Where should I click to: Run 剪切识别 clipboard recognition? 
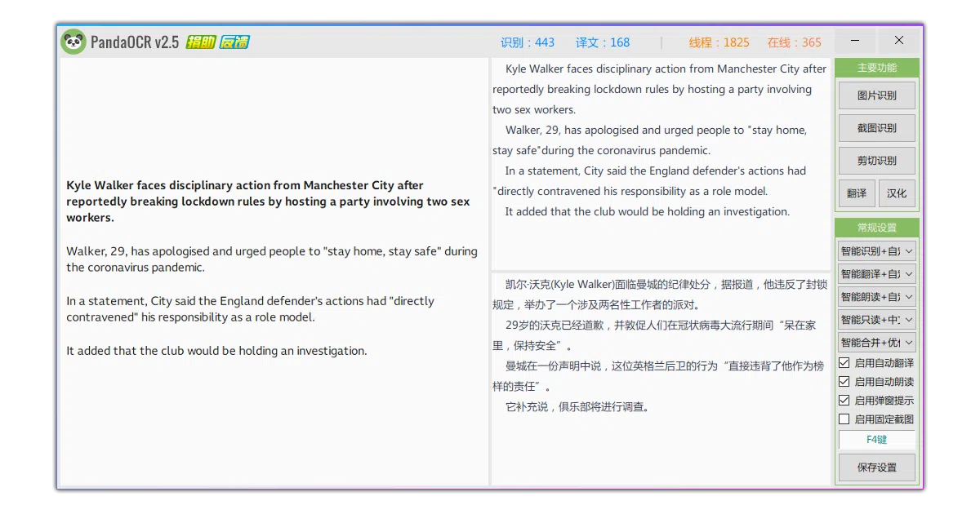[877, 161]
